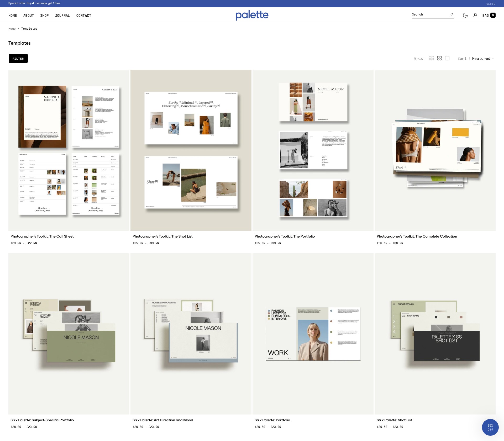The image size is (504, 441).
Task: Open SS x Palette: Shot List thumbnail
Action: (435, 334)
